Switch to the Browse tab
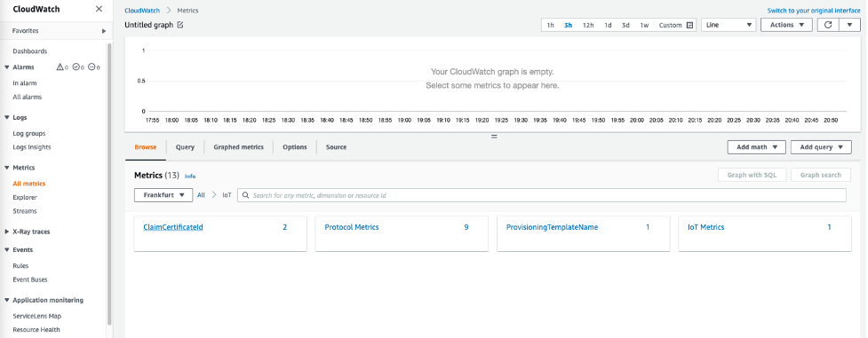The image size is (868, 338). (x=146, y=147)
